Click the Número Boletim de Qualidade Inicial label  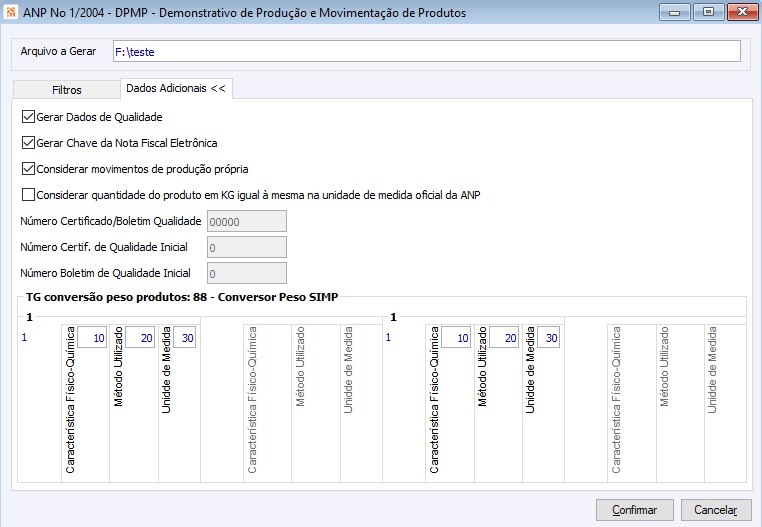pos(105,273)
